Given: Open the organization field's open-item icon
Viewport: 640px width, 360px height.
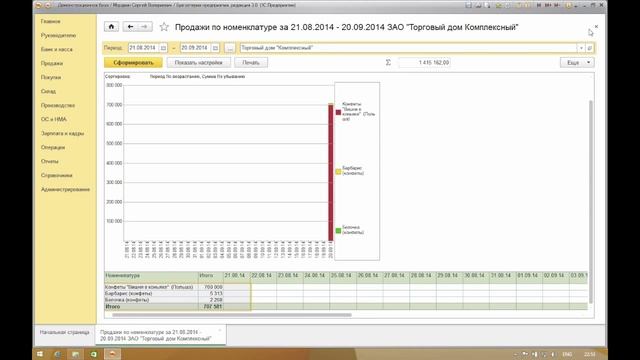Looking at the screenshot, I should click(589, 48).
